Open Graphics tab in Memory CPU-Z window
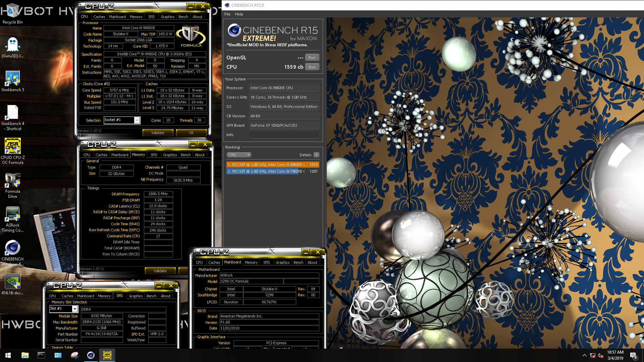This screenshot has width=644, height=362. point(170,155)
